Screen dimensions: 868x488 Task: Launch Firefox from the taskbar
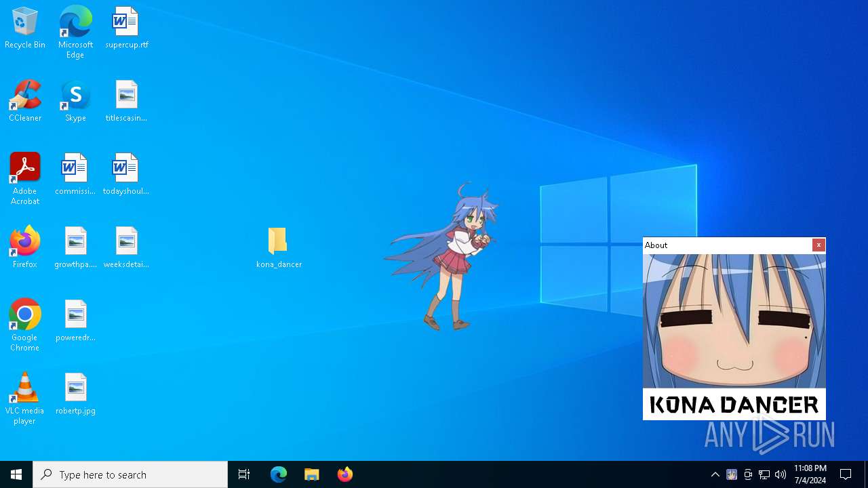(x=345, y=474)
